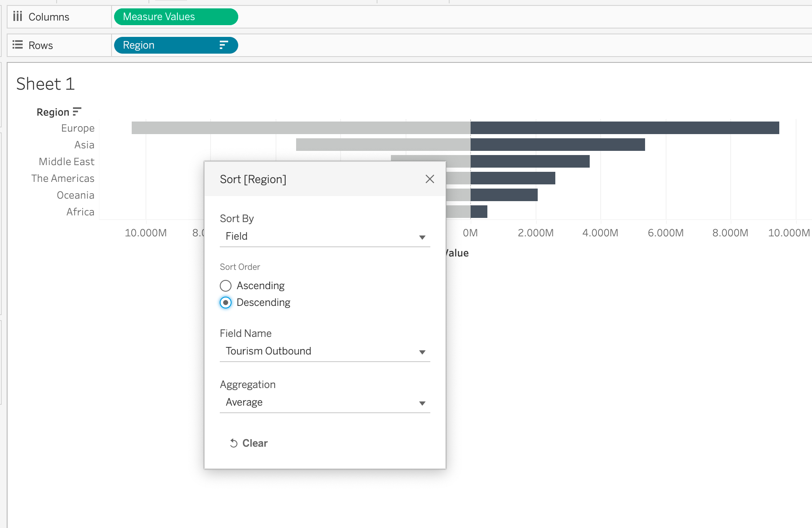Click the Rows shelf icon
The height and width of the screenshot is (528, 812).
18,45
